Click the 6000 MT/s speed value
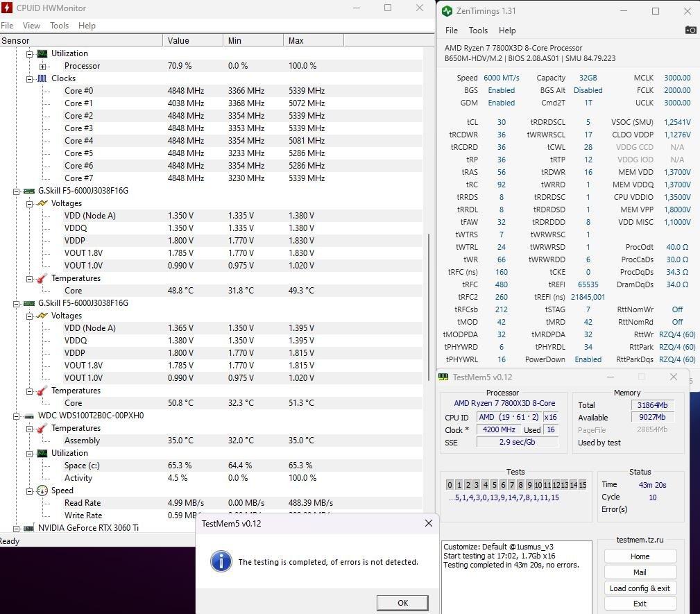 click(502, 78)
